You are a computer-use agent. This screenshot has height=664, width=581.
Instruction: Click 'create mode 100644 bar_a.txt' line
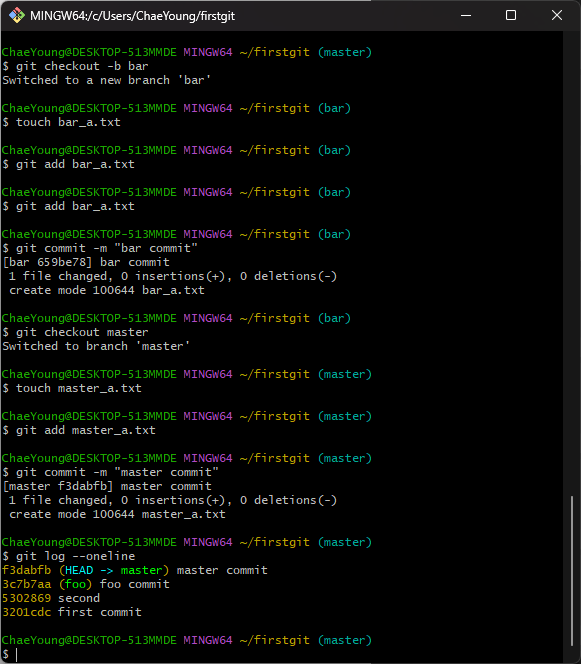click(107, 290)
